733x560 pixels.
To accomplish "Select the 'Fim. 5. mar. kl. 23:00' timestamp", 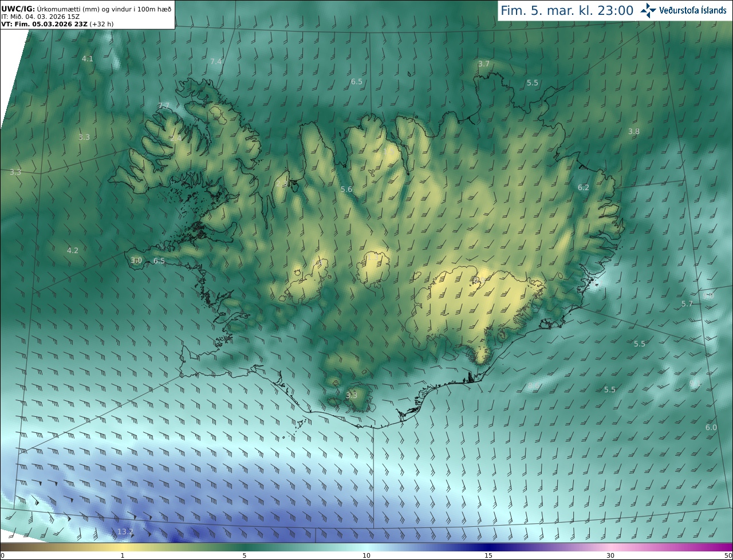I will (x=567, y=10).
